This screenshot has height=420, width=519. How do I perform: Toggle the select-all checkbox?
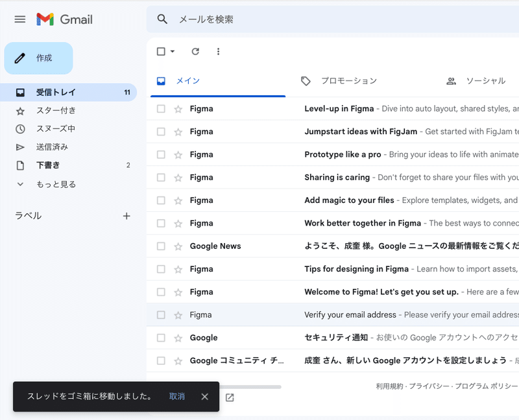[161, 52]
